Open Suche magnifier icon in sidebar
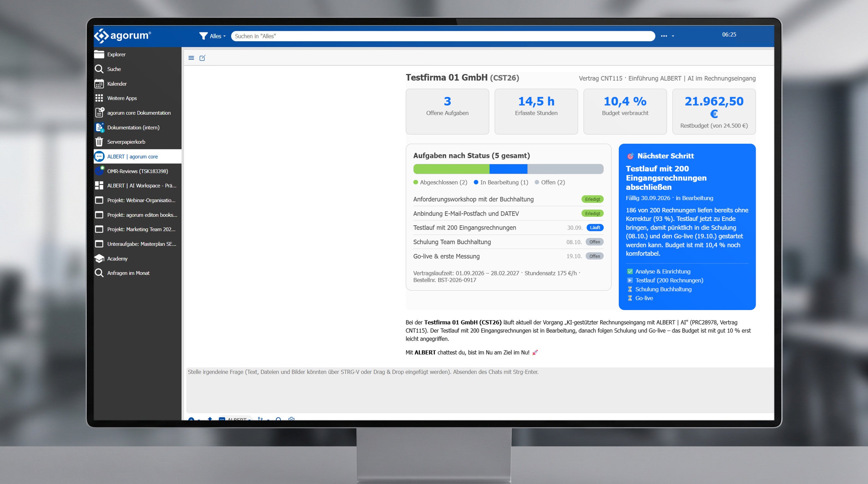 (99, 69)
